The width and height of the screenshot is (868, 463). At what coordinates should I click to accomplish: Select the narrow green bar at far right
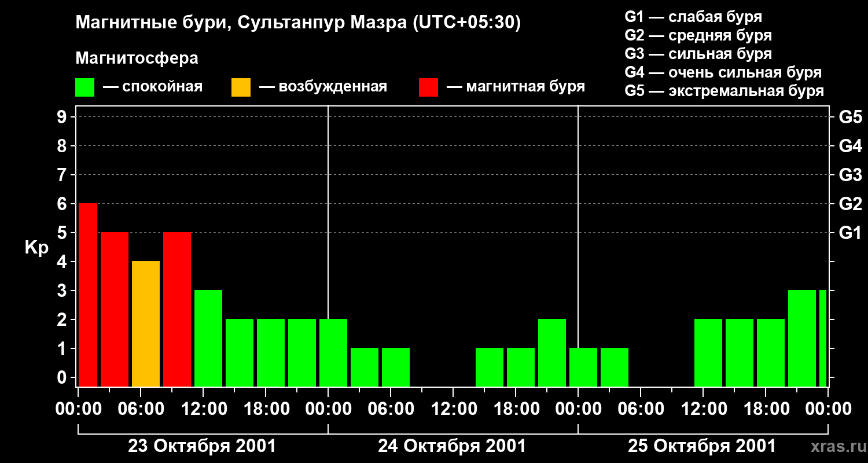[x=823, y=338]
